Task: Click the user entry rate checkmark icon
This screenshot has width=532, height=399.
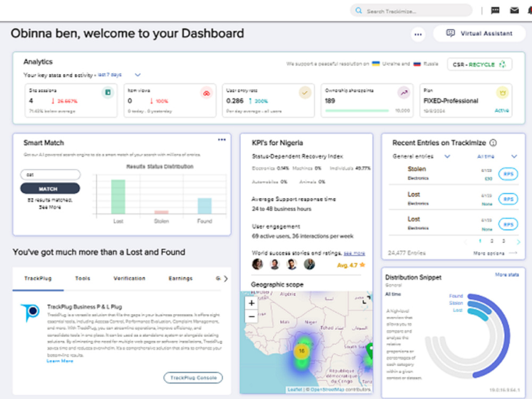Action: point(305,93)
